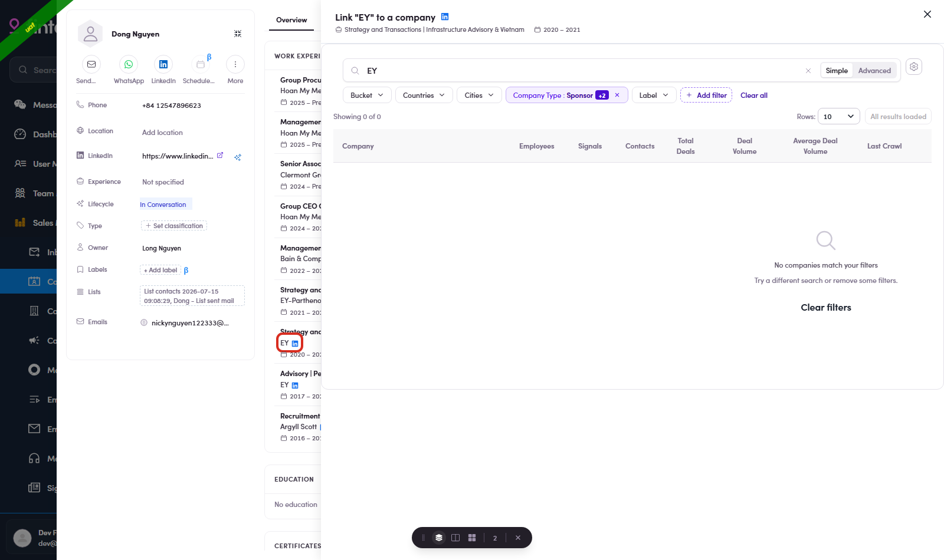This screenshot has width=944, height=560.
Task: Select stacked layers view in bottom toolbar
Action: coord(439,538)
